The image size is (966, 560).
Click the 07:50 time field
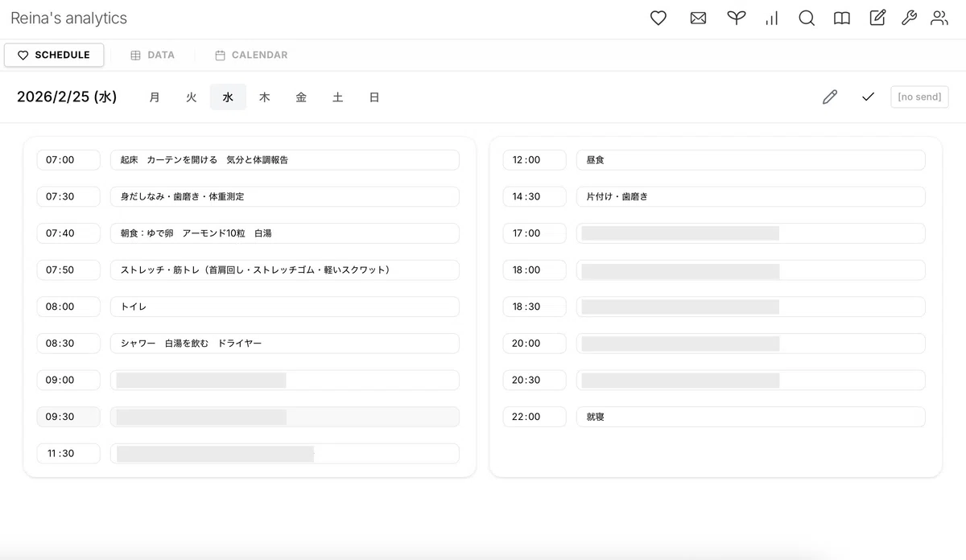coord(68,270)
